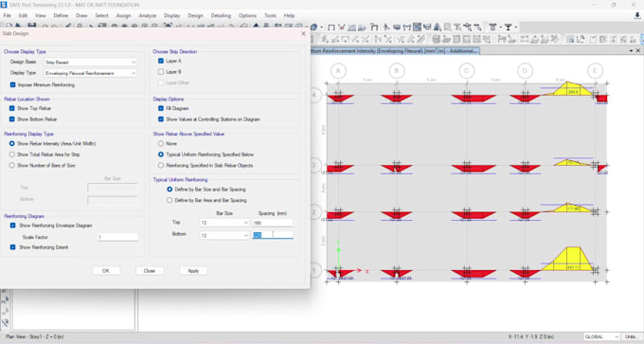Screen dimensions: 644x344
Task: Toggle Show Values at Controlling Stations checkbox
Action: 161,119
